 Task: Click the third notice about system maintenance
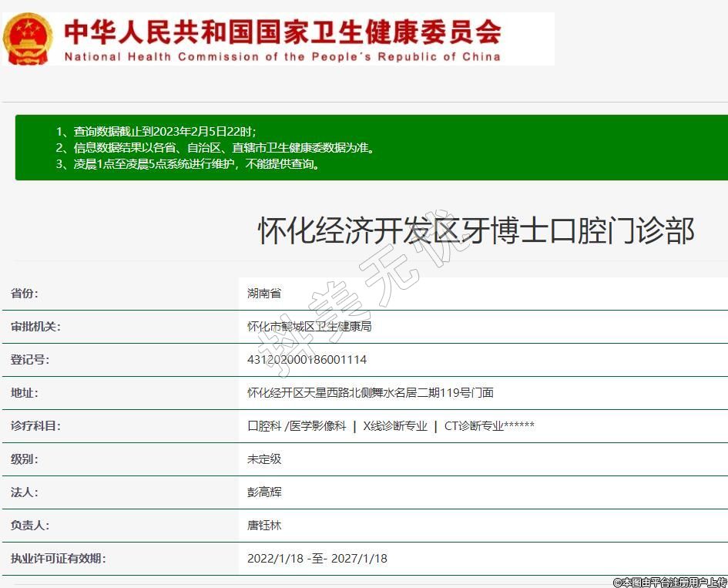pyautogui.click(x=188, y=164)
